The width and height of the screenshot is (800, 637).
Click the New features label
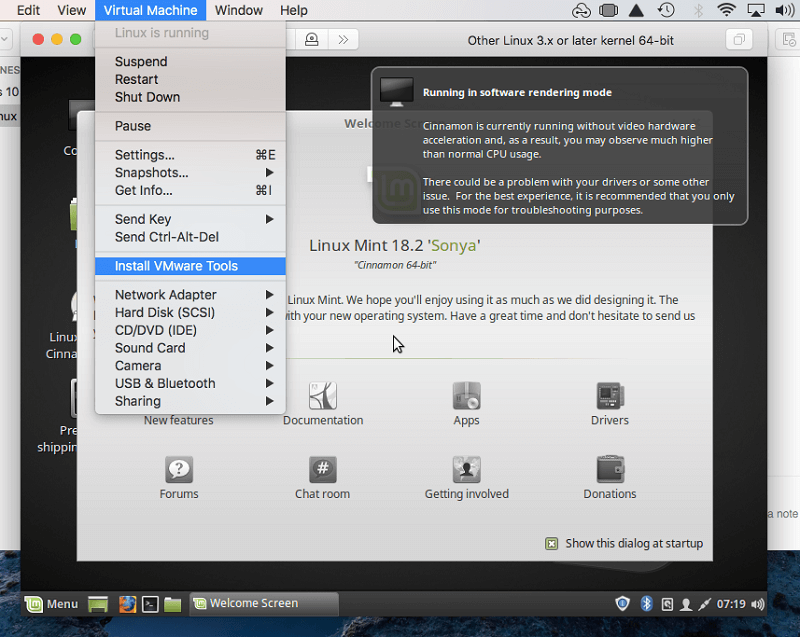click(x=179, y=420)
